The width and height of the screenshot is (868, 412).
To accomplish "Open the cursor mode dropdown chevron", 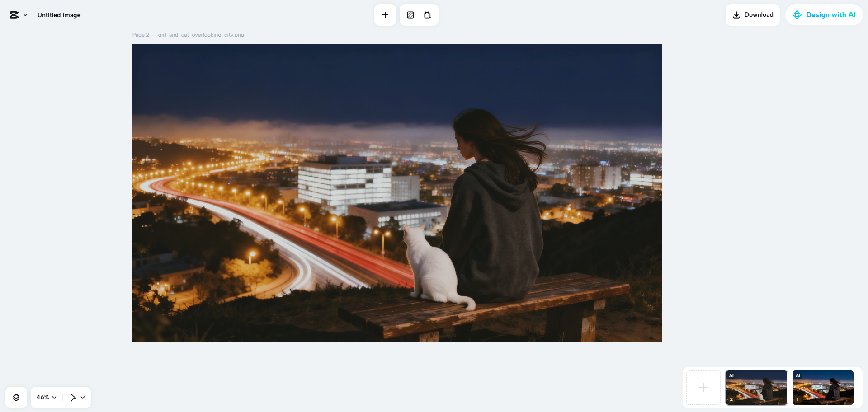I will click(x=83, y=397).
